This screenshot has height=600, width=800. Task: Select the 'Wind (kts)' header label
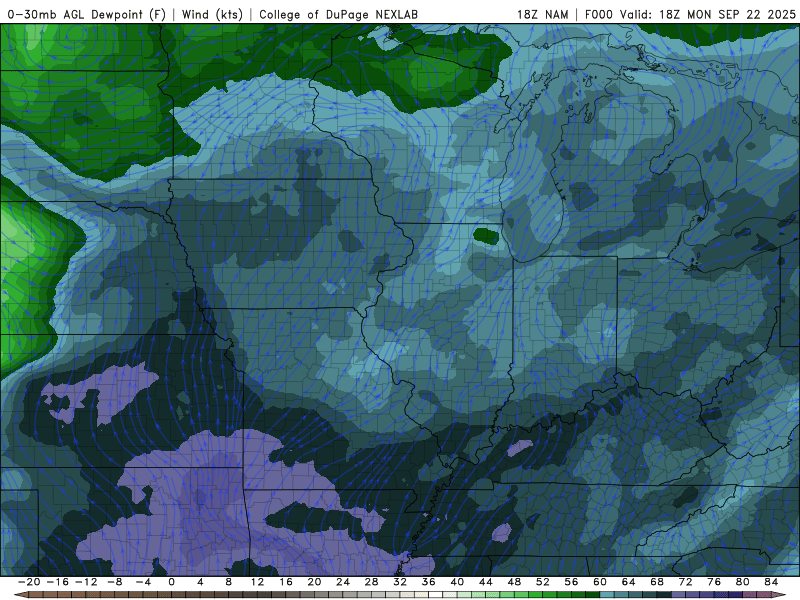212,15
